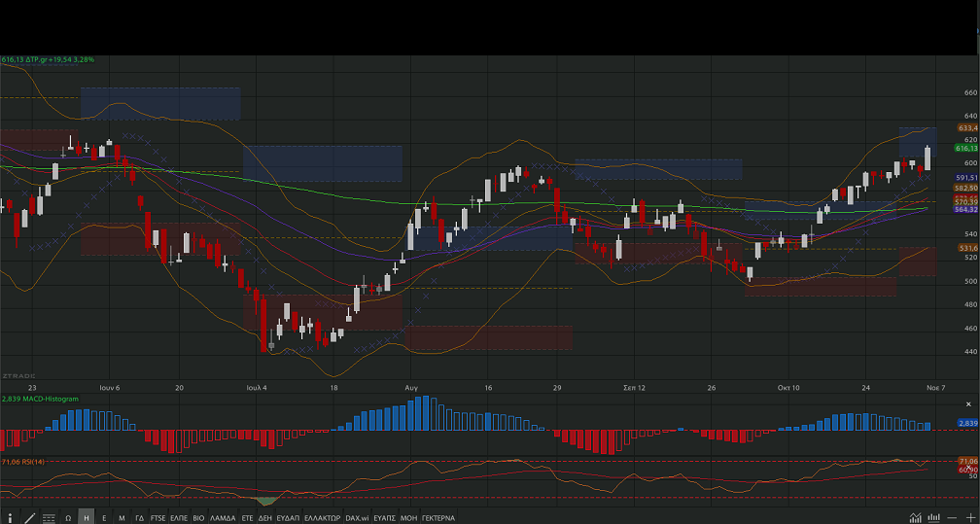Viewport: 980px width, 524px height.
Task: Zoom out with the minus icon
Action: (953, 518)
